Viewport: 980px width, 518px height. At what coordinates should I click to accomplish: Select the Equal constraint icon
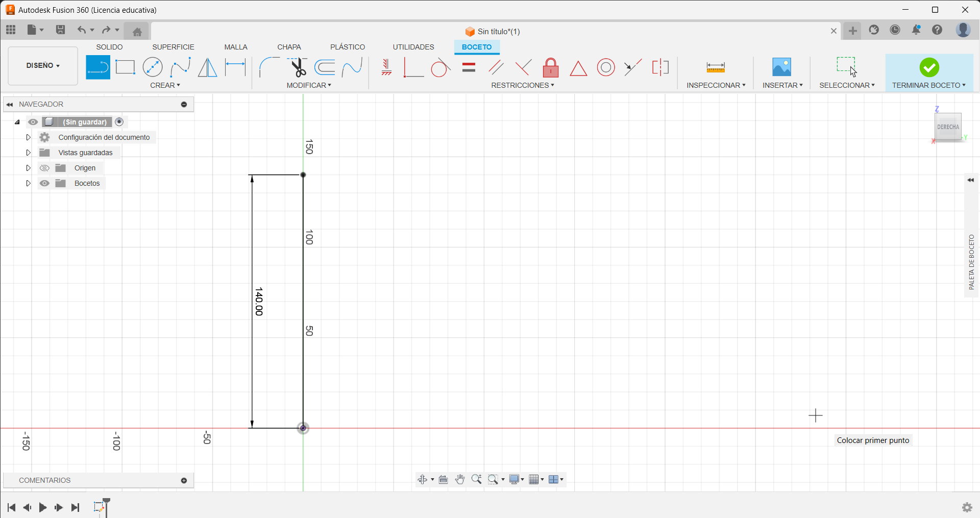tap(469, 67)
